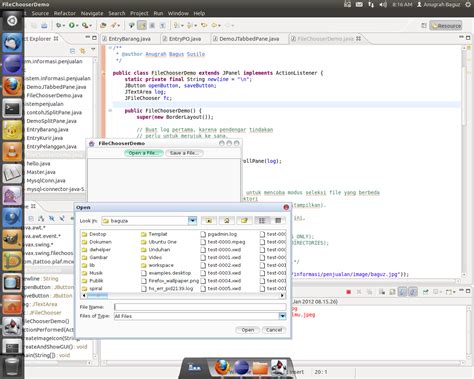The image size is (474, 379).
Task: Open the Open Console dropdown
Action: coord(454,292)
